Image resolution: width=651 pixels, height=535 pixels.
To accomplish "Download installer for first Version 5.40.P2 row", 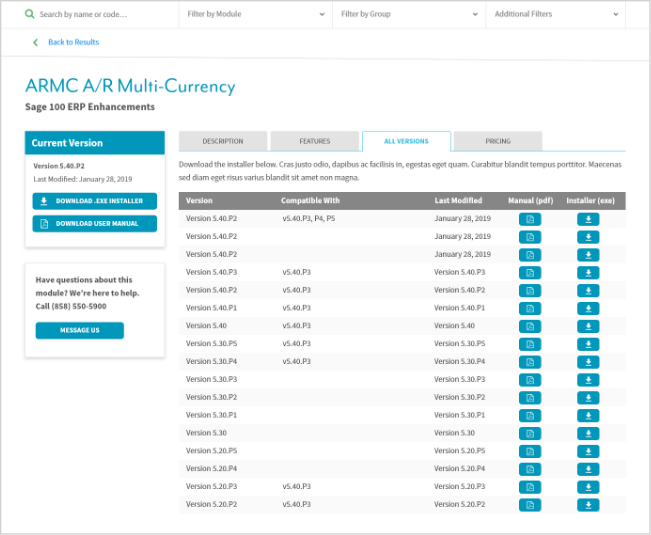I will coord(588,219).
